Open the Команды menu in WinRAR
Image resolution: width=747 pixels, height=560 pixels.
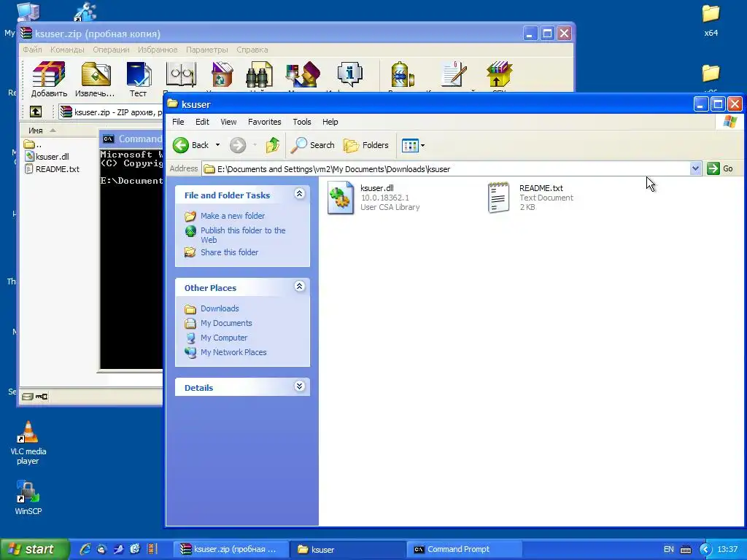(x=67, y=50)
